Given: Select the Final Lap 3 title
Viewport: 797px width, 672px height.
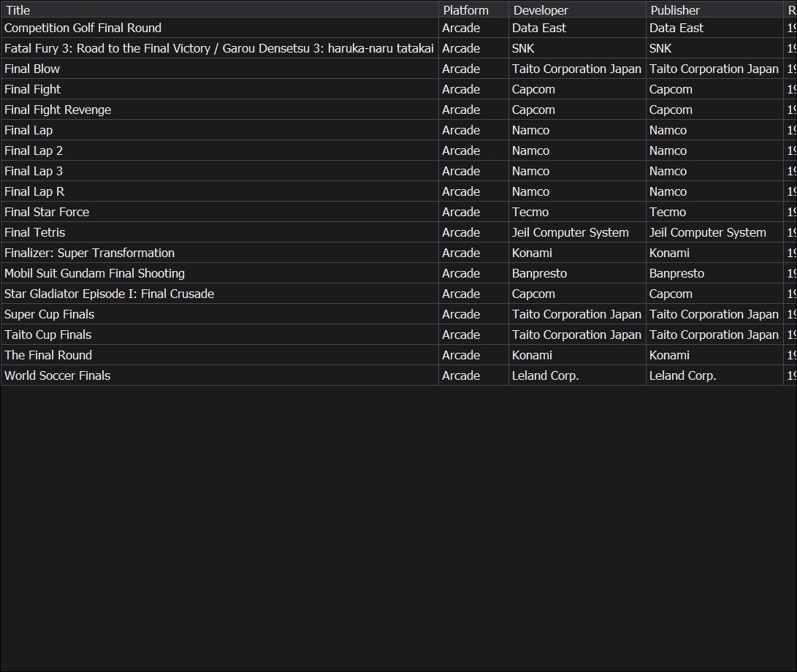Looking at the screenshot, I should click(x=34, y=171).
